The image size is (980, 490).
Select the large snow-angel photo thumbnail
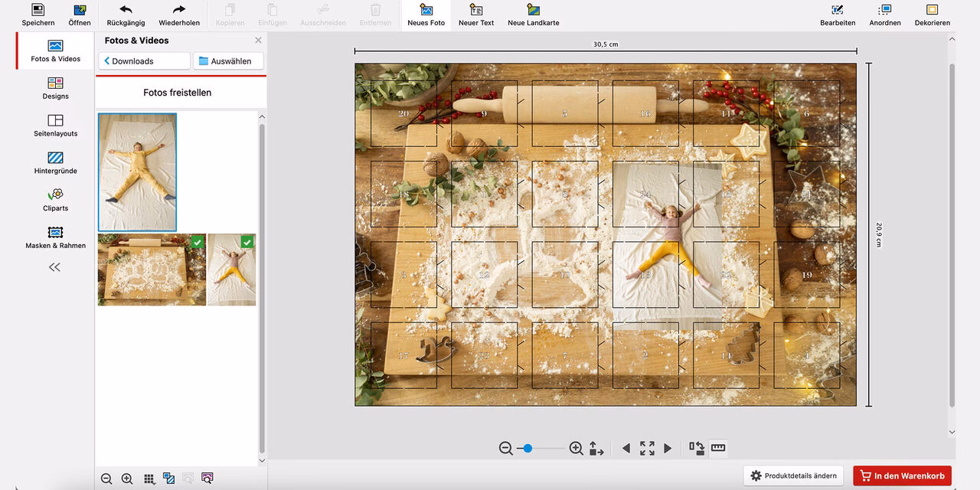click(137, 172)
